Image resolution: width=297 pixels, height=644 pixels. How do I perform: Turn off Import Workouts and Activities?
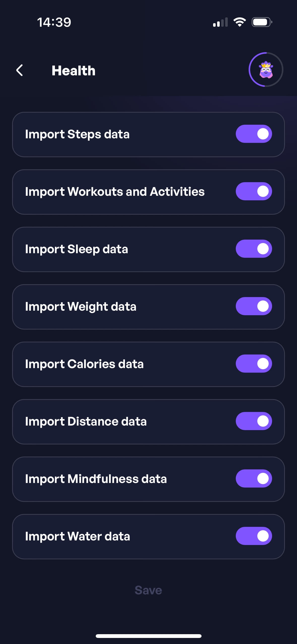(254, 191)
